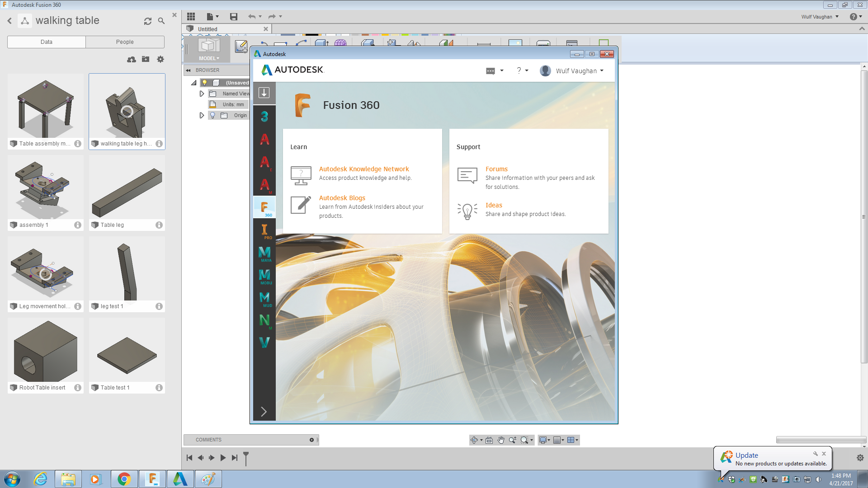The width and height of the screenshot is (868, 488).
Task: Open the Autodesk Knowledge Network link
Action: (363, 169)
